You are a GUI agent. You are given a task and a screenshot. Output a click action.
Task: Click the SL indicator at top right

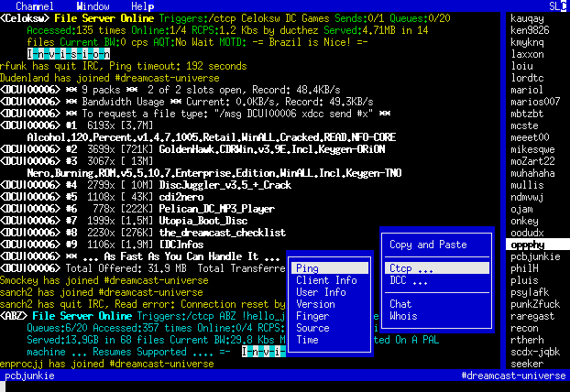[x=557, y=6]
